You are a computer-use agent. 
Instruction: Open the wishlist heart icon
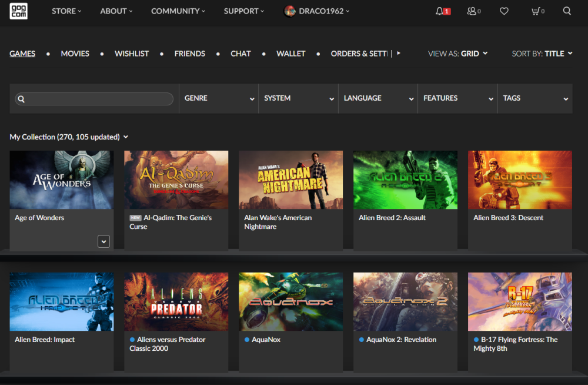coord(504,11)
